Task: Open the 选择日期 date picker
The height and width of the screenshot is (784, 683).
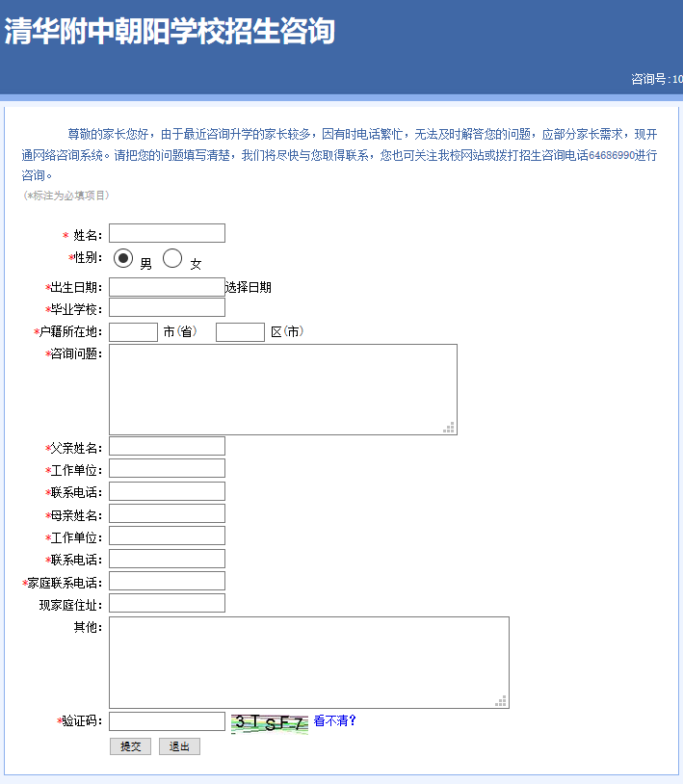Action: pos(248,287)
